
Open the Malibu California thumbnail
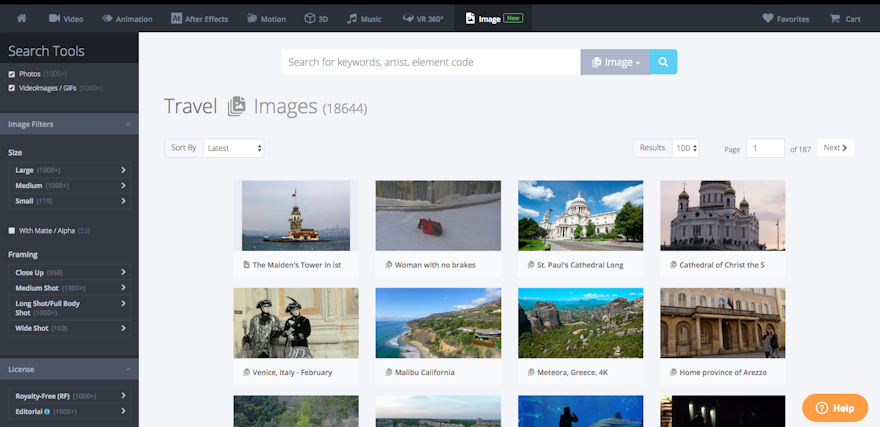click(438, 323)
